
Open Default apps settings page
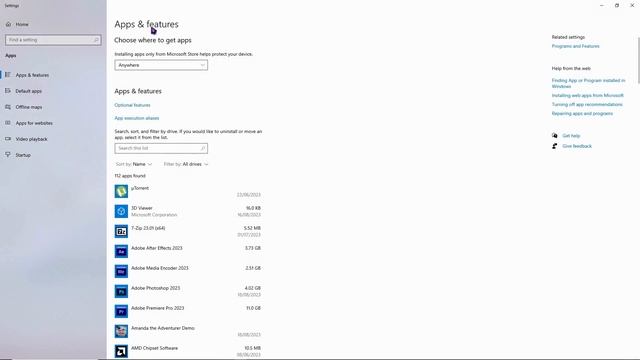[29, 91]
